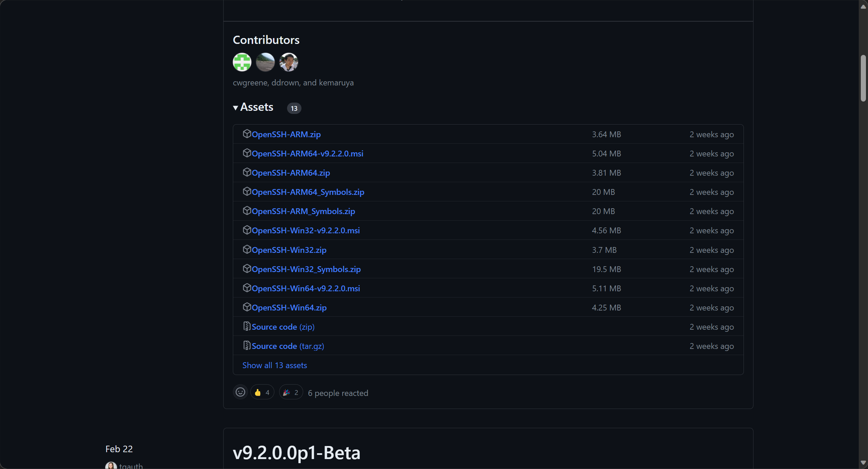Click the scrollbar down arrow
The width and height of the screenshot is (868, 469).
(x=863, y=463)
